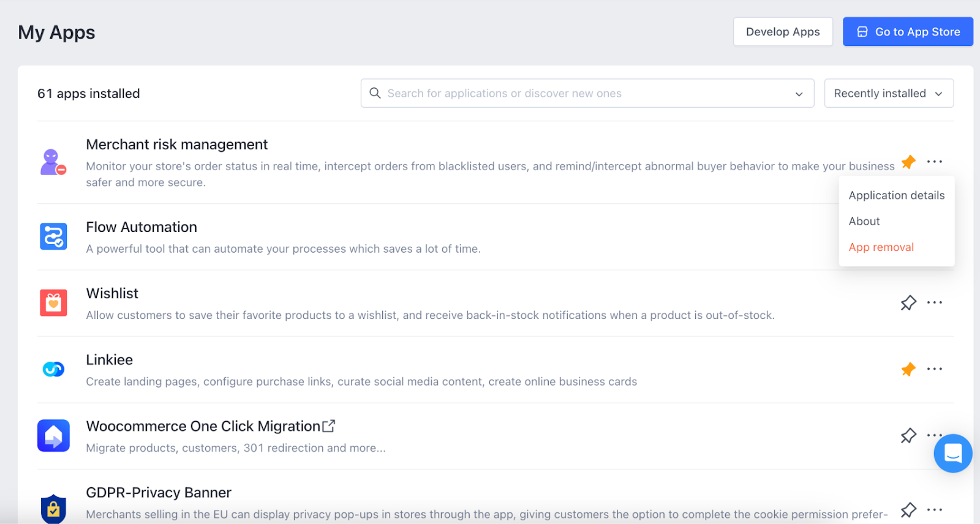Open the more options menu for Wishlist

point(935,302)
